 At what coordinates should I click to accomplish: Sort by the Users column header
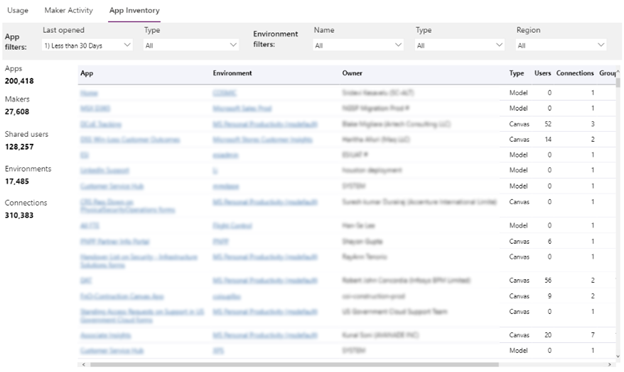542,73
